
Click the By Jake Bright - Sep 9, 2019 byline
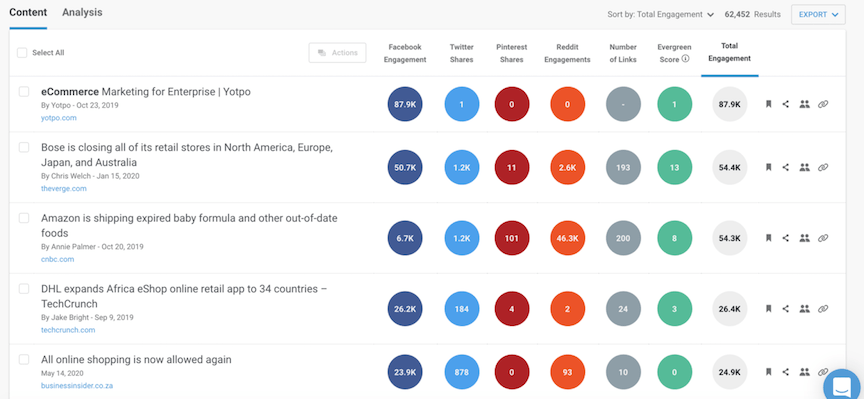(87, 317)
